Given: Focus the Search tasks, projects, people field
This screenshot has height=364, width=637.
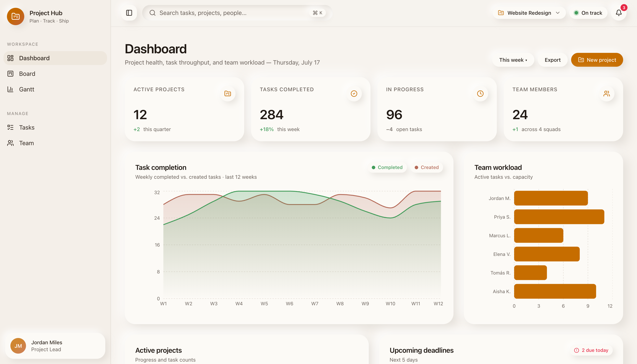Looking at the screenshot, I should (237, 13).
